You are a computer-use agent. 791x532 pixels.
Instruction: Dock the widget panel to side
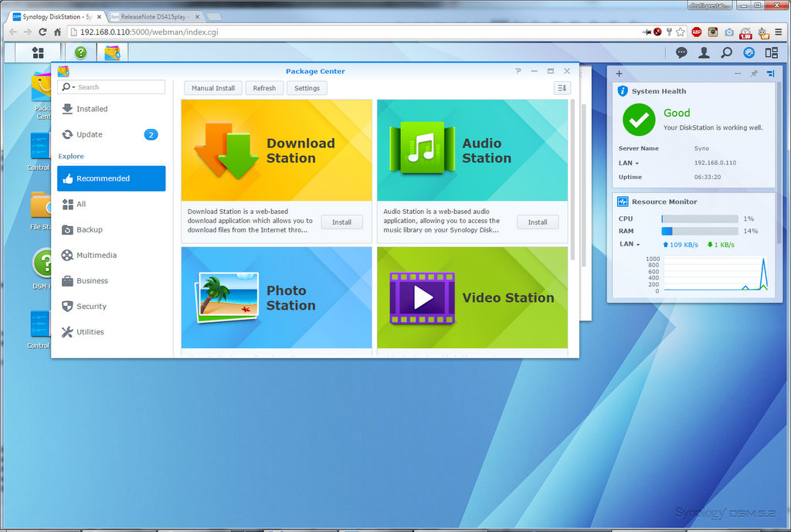point(770,73)
